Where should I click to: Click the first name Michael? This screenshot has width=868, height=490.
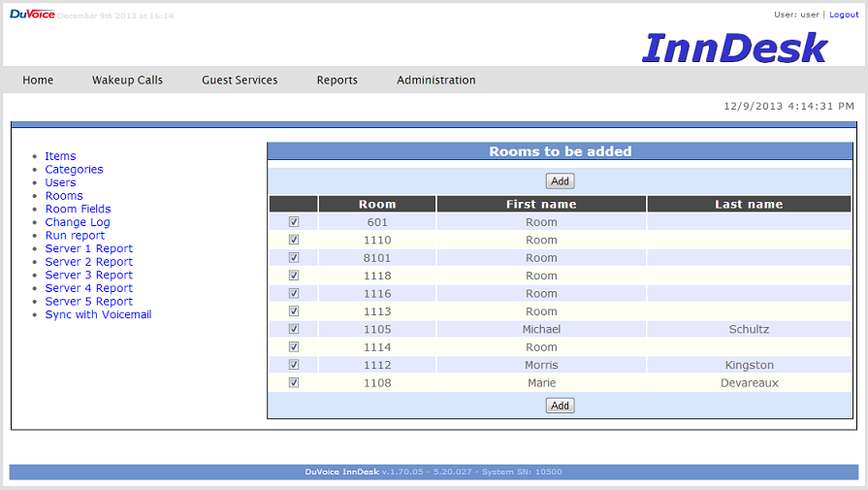click(x=541, y=329)
